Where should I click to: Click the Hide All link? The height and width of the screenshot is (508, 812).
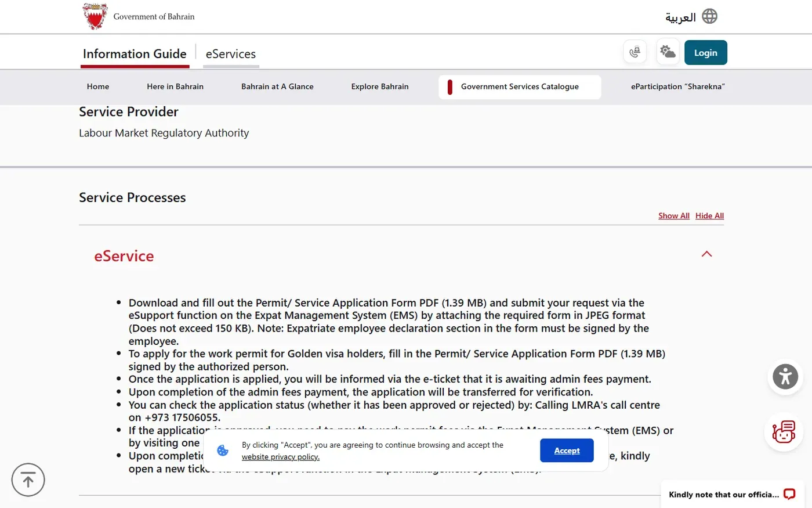click(x=710, y=216)
